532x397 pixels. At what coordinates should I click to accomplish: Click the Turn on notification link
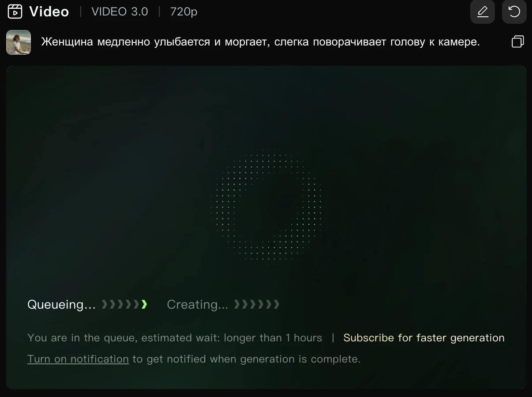tap(78, 359)
